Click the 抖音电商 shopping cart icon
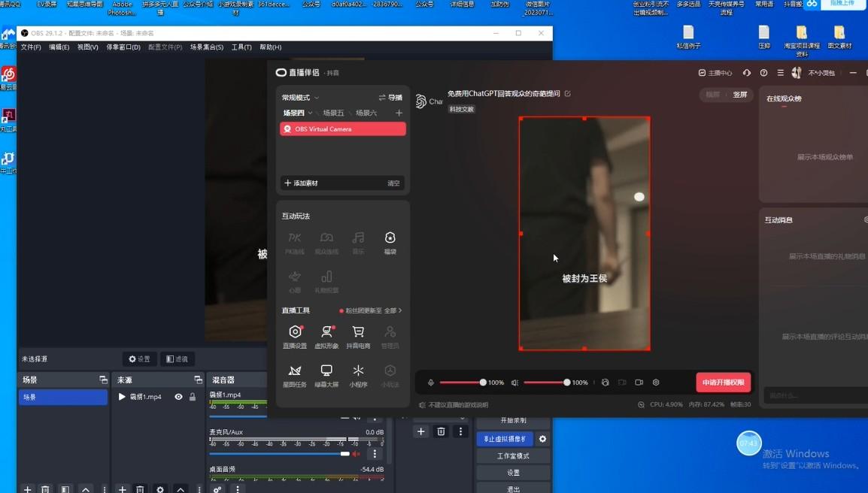Viewport: 868px width, 493px height. click(358, 332)
